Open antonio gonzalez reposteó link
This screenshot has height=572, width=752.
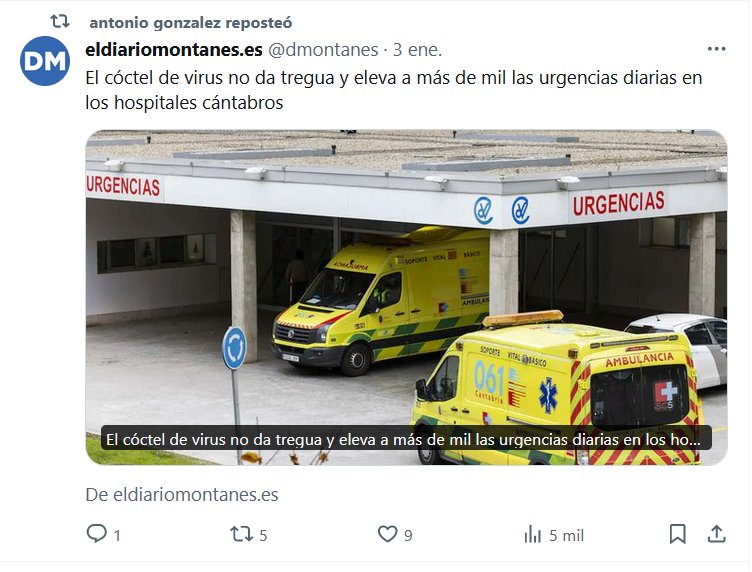point(190,23)
